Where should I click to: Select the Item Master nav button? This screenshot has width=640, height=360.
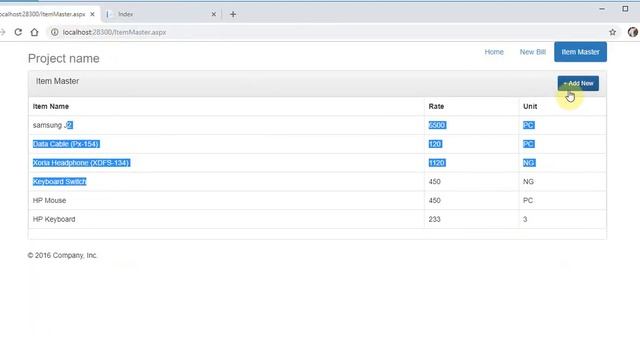click(x=580, y=52)
